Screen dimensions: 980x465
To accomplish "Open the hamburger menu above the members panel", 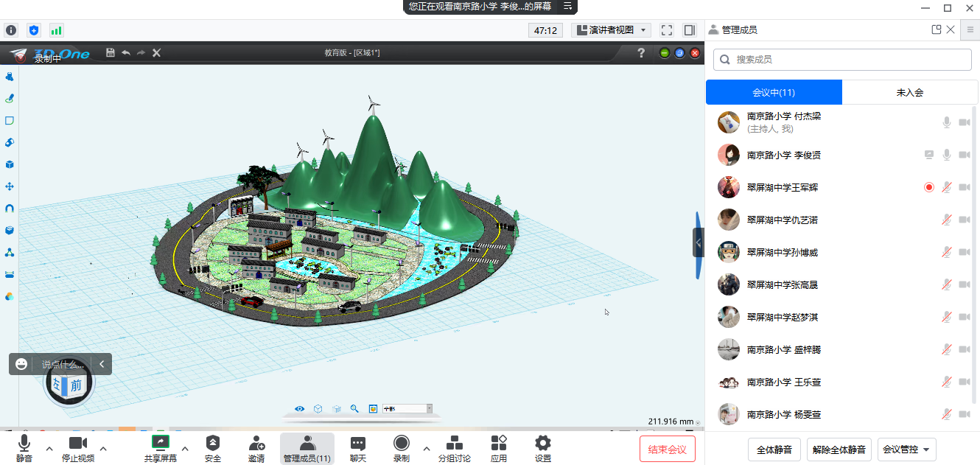I will (x=970, y=30).
